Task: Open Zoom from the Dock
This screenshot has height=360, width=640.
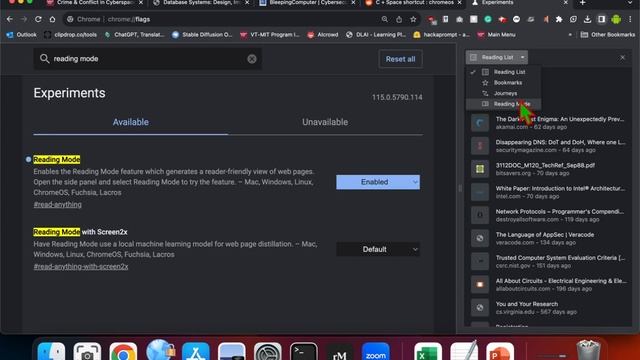Action: pos(376,351)
